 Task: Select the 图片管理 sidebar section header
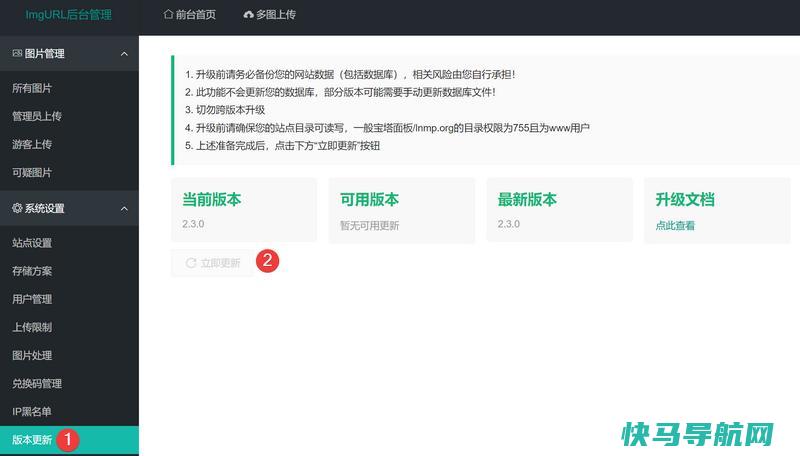[69, 54]
